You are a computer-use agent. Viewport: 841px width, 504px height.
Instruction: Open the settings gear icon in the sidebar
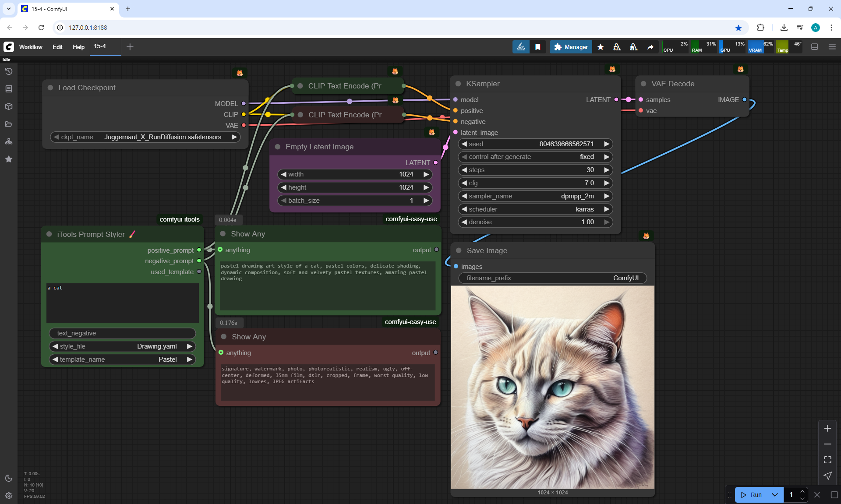[x=8, y=496]
